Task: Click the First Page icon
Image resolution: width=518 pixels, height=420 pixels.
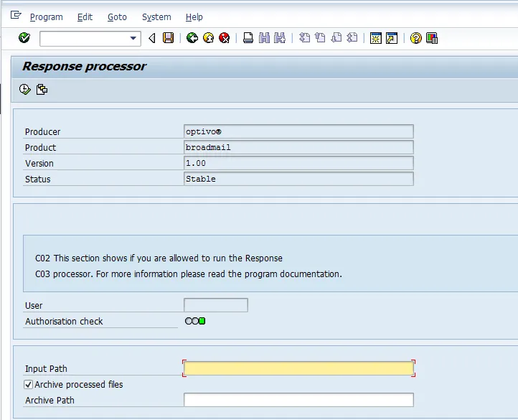Action: click(304, 38)
